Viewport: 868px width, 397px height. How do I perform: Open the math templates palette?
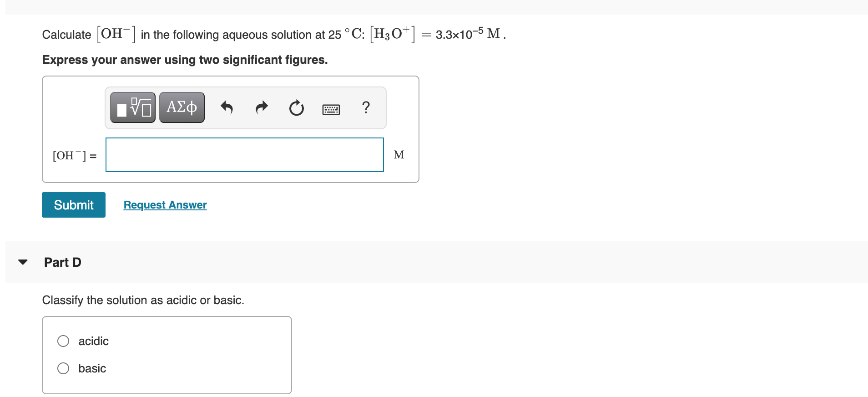coord(132,107)
